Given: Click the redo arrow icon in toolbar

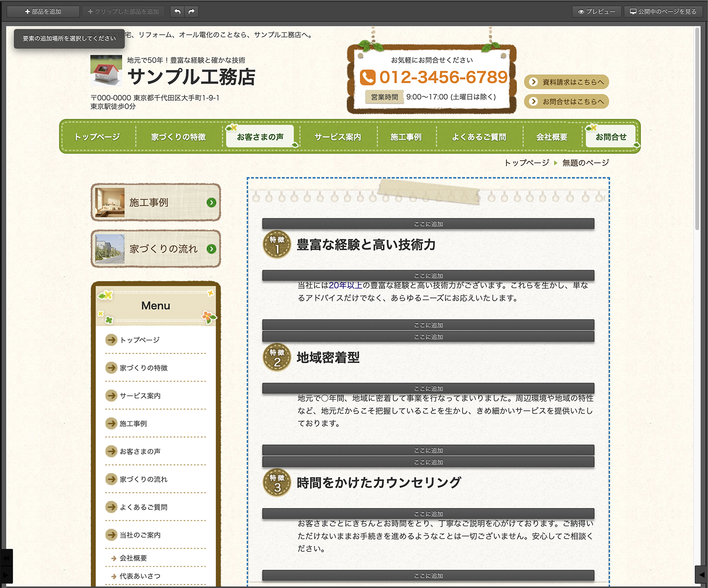Looking at the screenshot, I should (192, 11).
